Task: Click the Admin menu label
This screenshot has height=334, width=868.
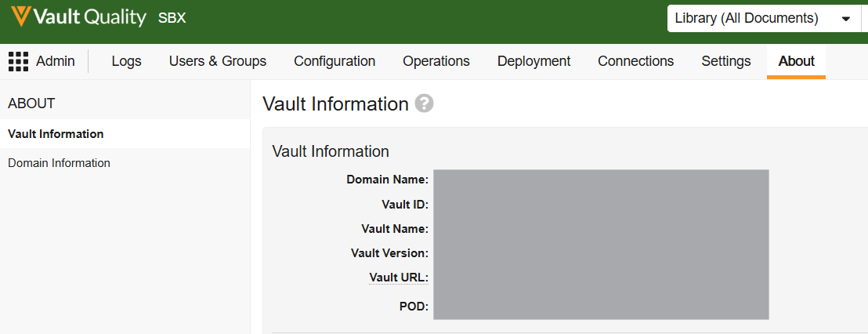Action: pos(56,61)
